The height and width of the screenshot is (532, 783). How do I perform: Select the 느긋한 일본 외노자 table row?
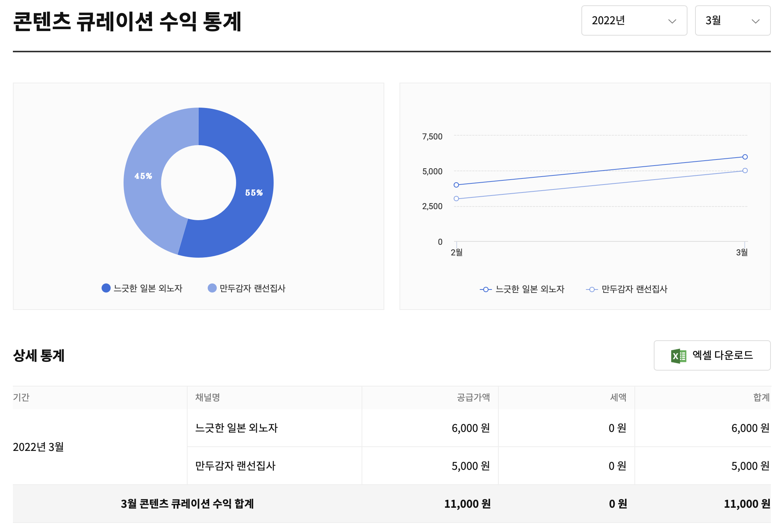[x=236, y=428]
